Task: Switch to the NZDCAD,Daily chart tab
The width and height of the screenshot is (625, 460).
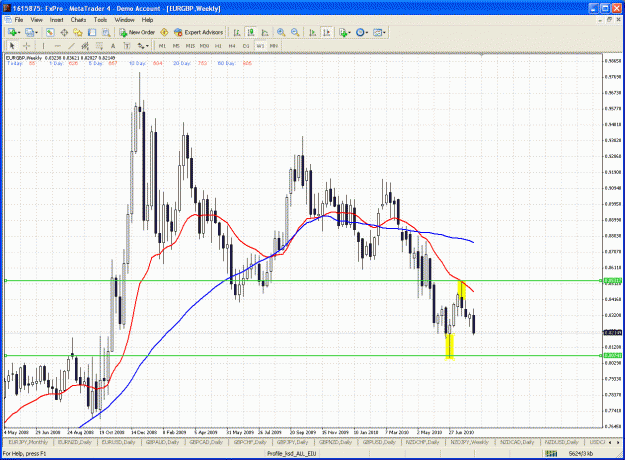Action: coord(517,442)
